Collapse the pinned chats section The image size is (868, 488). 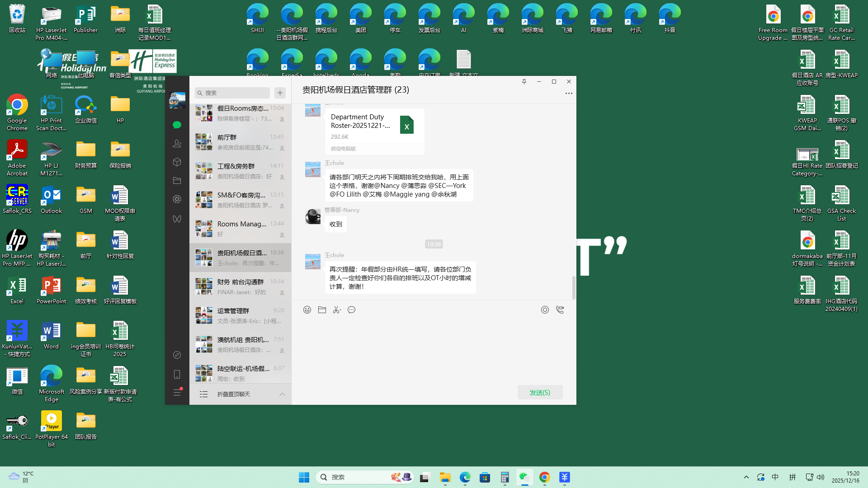pyautogui.click(x=282, y=394)
